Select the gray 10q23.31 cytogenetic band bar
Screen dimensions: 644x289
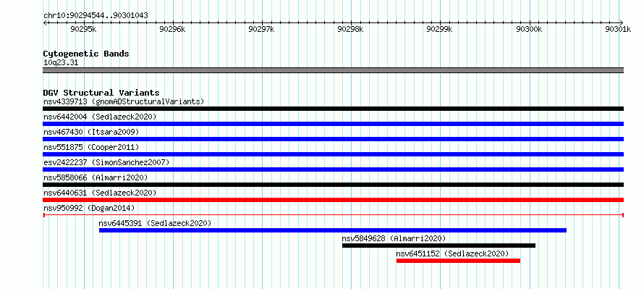(x=333, y=70)
